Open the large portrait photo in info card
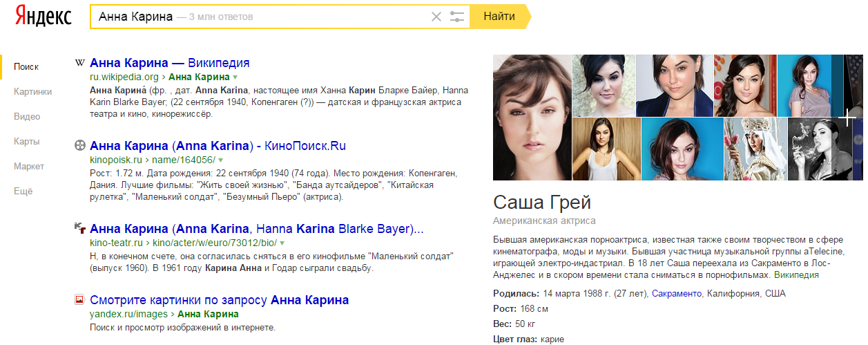 pos(532,118)
